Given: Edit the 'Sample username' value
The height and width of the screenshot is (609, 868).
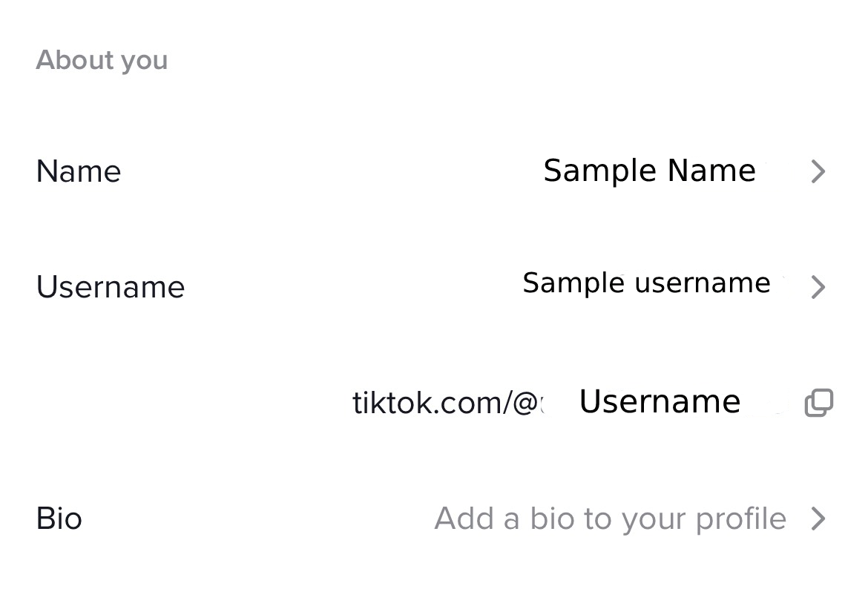Looking at the screenshot, I should [x=646, y=283].
